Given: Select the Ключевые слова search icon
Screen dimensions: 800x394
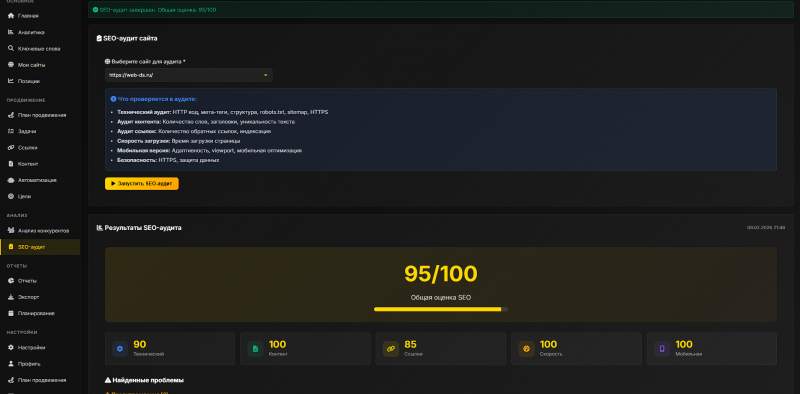Looking at the screenshot, I should coord(11,48).
